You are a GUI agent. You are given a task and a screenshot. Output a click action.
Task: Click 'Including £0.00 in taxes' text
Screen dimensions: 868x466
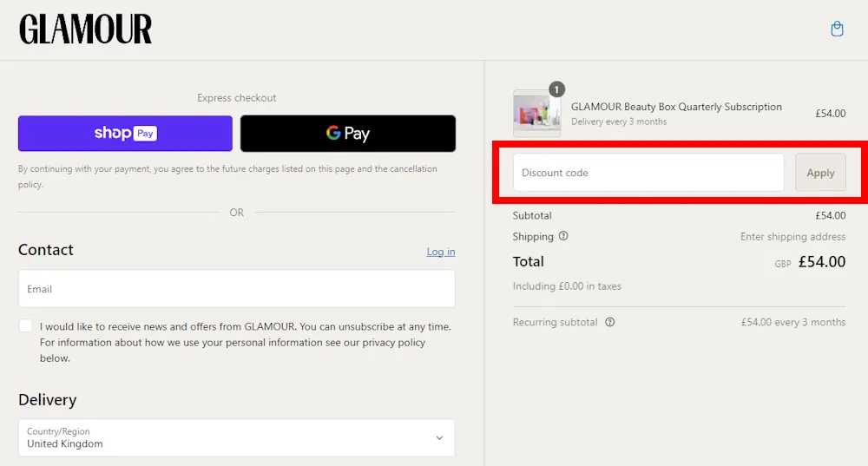tap(567, 286)
